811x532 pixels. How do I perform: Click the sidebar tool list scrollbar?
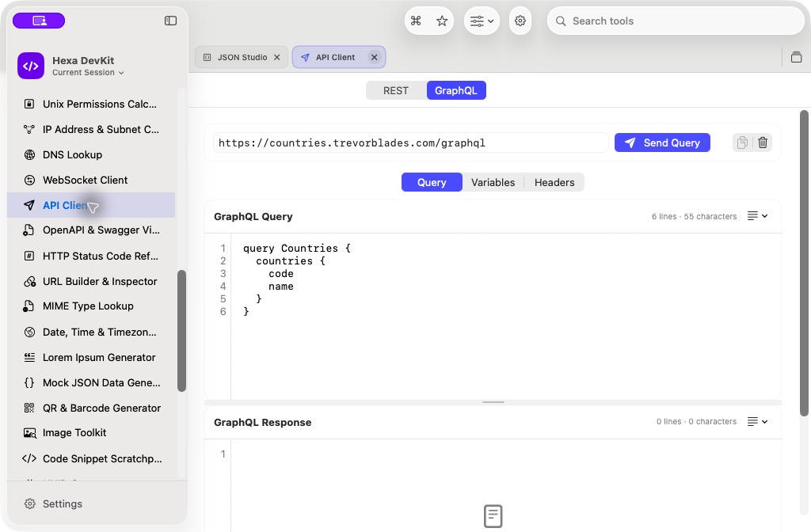pyautogui.click(x=181, y=331)
